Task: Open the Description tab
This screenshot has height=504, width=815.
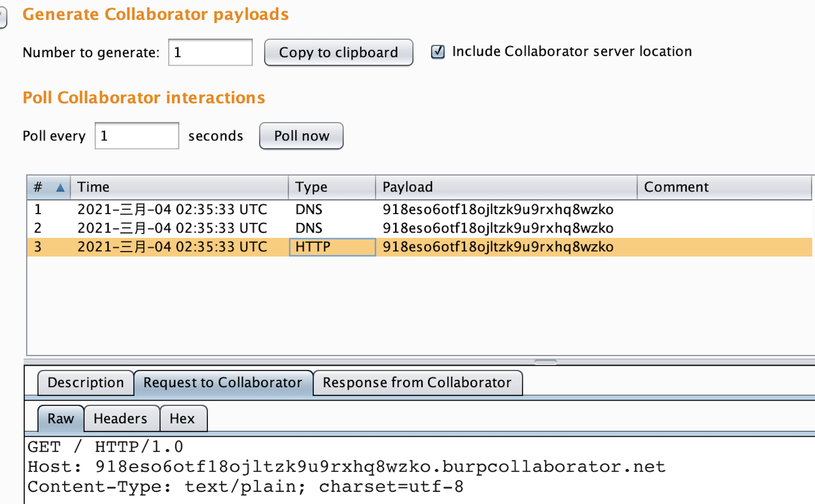Action: 86,383
